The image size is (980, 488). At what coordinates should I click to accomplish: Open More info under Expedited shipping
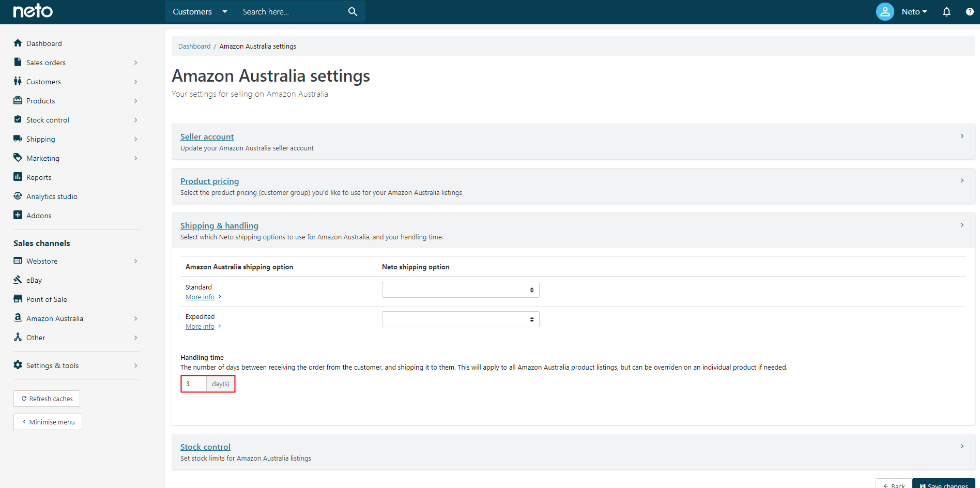[x=200, y=327]
